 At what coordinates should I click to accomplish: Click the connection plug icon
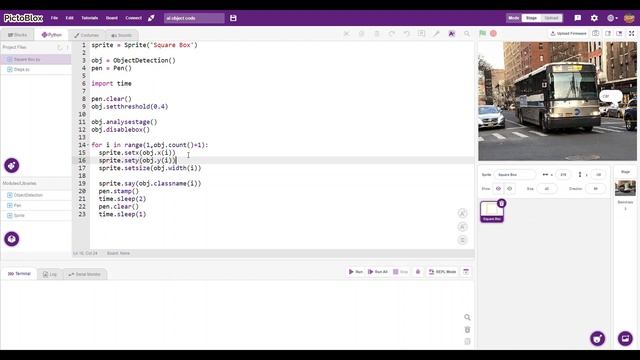pyautogui.click(x=151, y=18)
